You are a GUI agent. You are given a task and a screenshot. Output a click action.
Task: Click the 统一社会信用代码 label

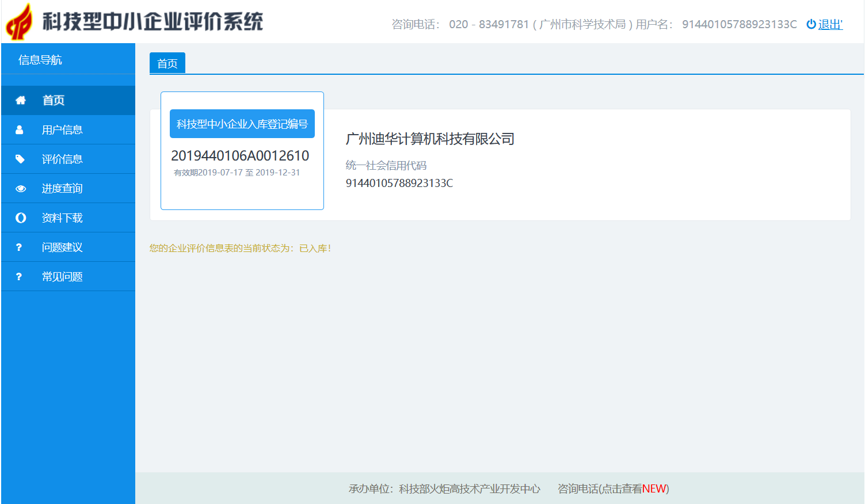point(386,166)
